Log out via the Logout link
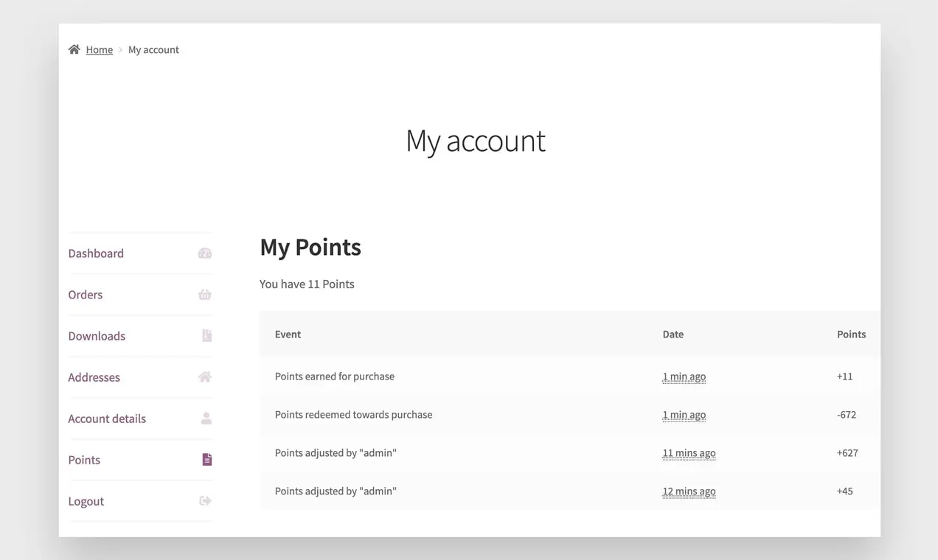Image resolution: width=938 pixels, height=560 pixels. coord(86,501)
